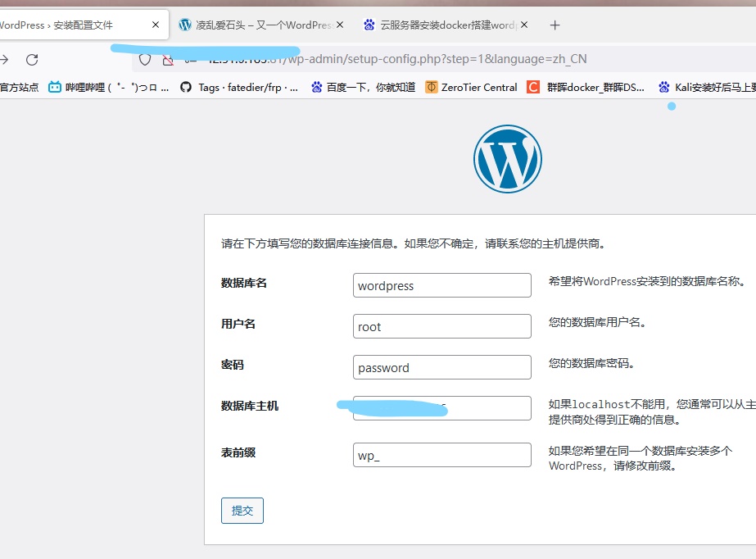Close the 云服务器安装docker tab
Image resolution: width=756 pixels, height=559 pixels.
524,25
